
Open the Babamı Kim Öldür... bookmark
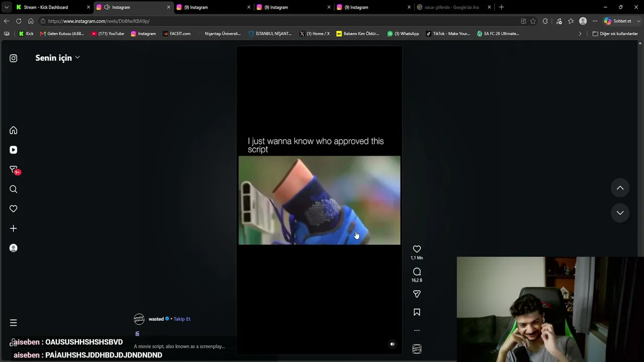point(358,34)
